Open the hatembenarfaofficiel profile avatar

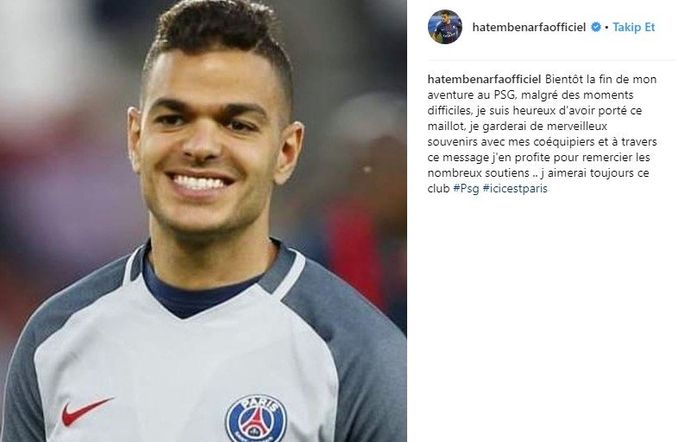445,27
